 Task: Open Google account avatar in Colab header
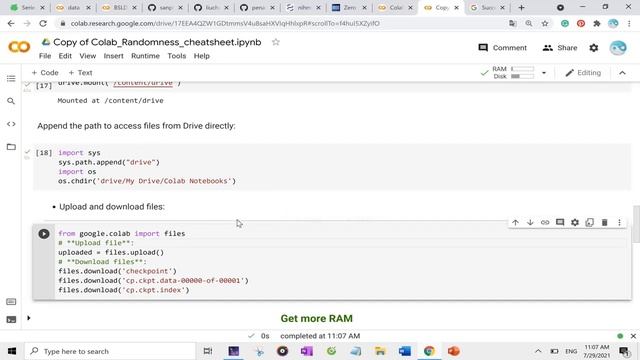point(618,48)
